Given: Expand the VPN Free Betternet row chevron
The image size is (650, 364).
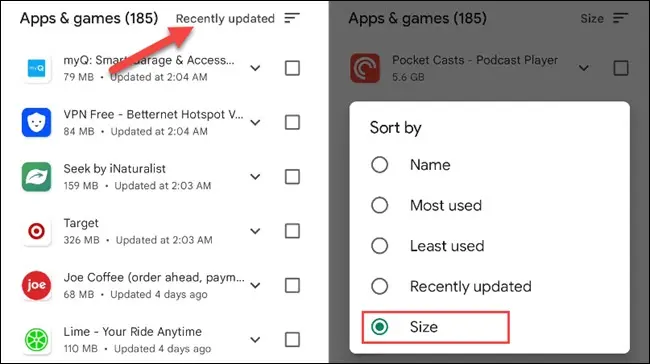Looking at the screenshot, I should click(x=255, y=122).
